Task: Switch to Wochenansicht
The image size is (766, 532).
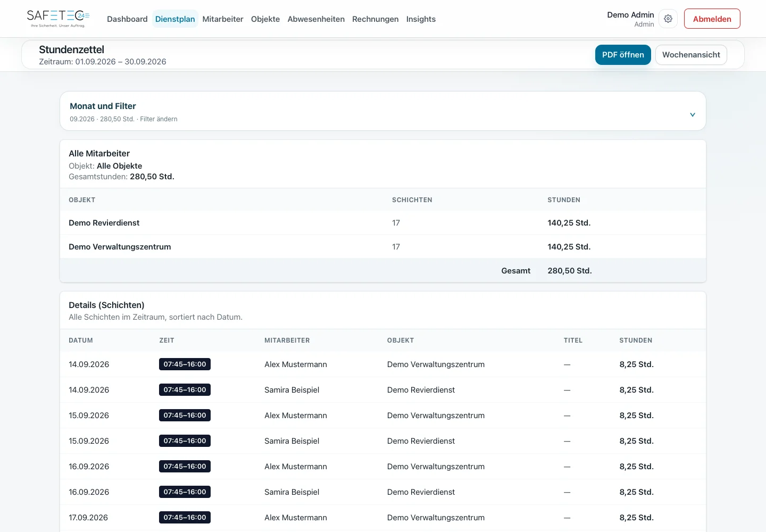Action: point(691,55)
